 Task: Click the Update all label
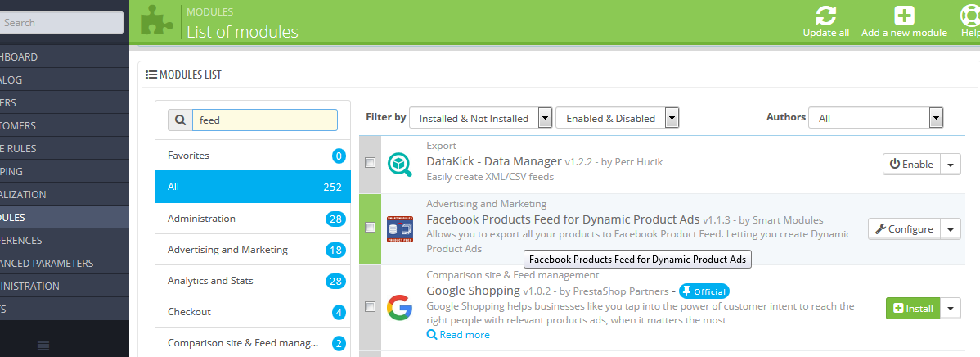[x=825, y=33]
